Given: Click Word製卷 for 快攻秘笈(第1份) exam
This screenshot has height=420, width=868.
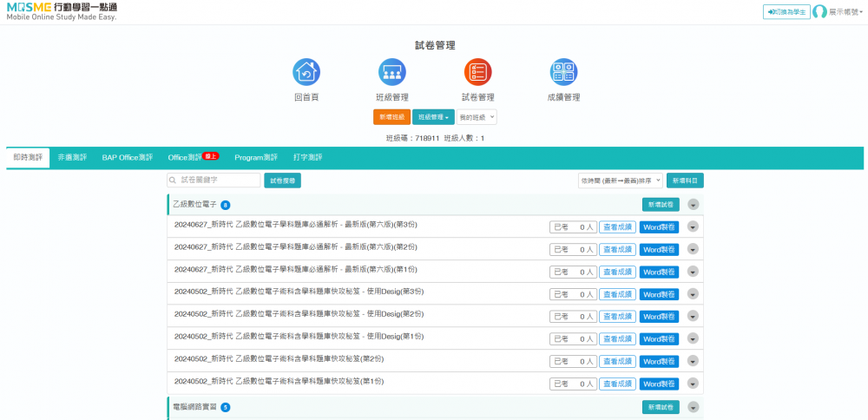Looking at the screenshot, I should tap(659, 384).
